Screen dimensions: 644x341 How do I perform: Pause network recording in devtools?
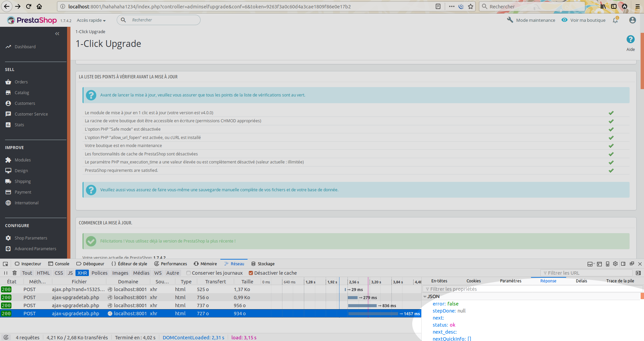pos(6,273)
